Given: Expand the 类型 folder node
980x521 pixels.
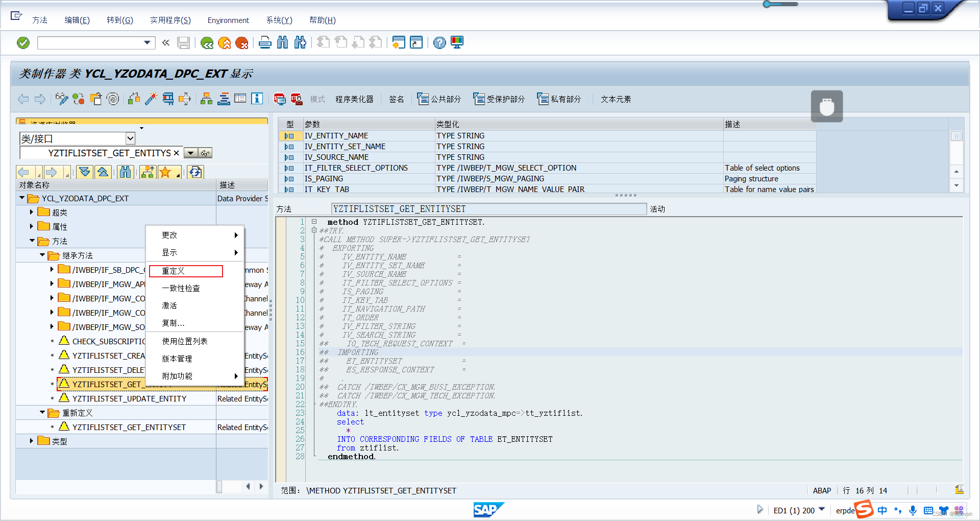Looking at the screenshot, I should click(x=32, y=441).
